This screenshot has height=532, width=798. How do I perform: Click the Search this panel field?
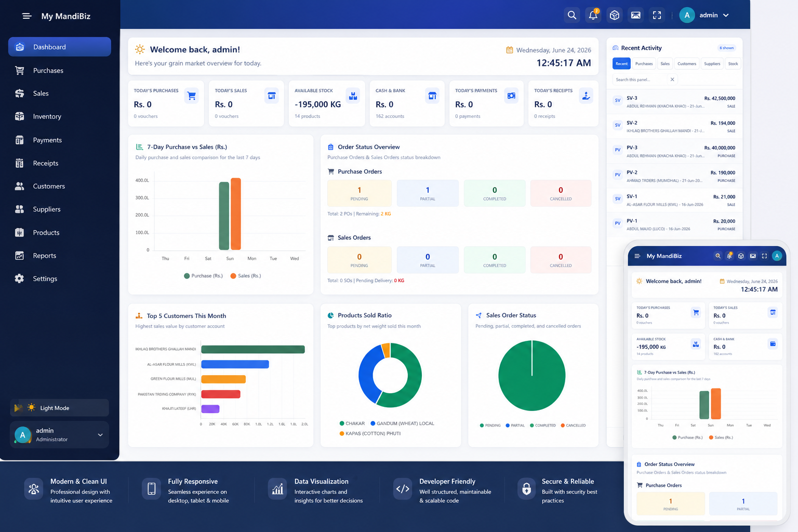pyautogui.click(x=642, y=79)
